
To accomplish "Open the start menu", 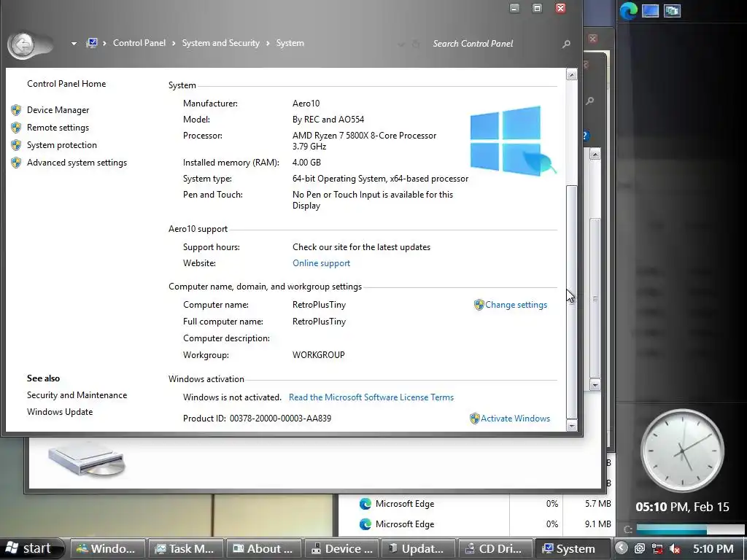I will [x=31, y=548].
